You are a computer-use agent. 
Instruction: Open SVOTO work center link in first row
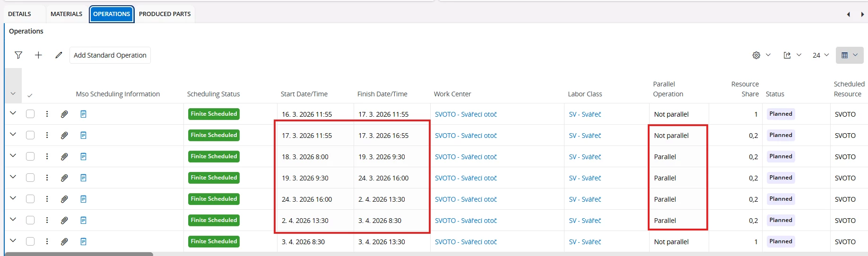point(466,114)
